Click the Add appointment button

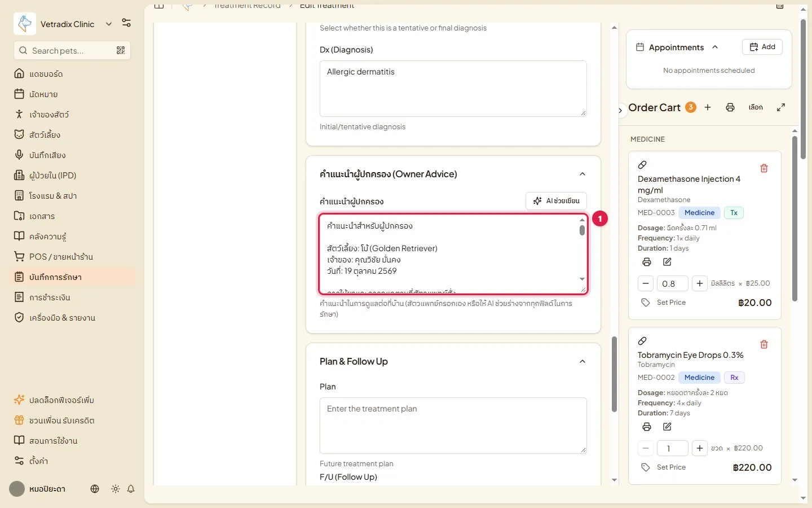tap(762, 47)
